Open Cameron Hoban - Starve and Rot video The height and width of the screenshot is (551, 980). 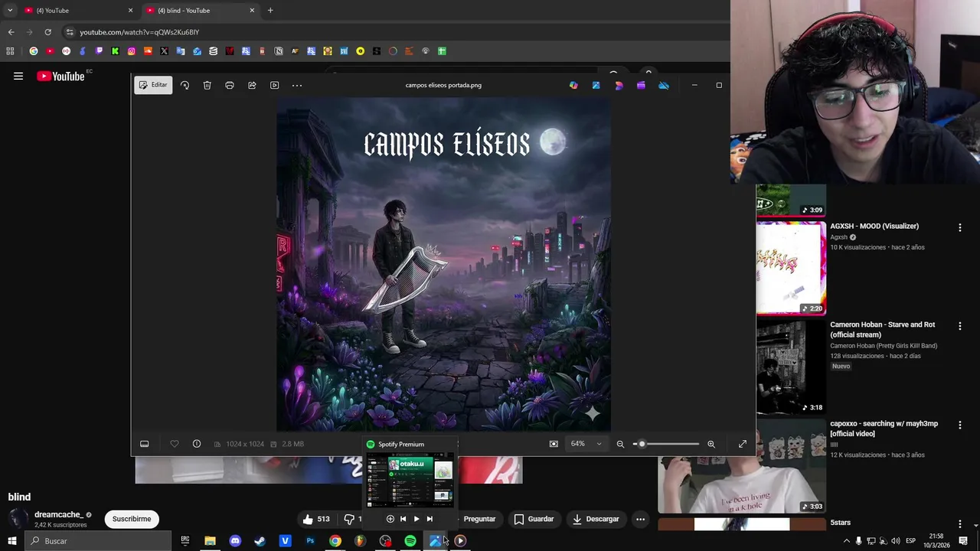882,330
